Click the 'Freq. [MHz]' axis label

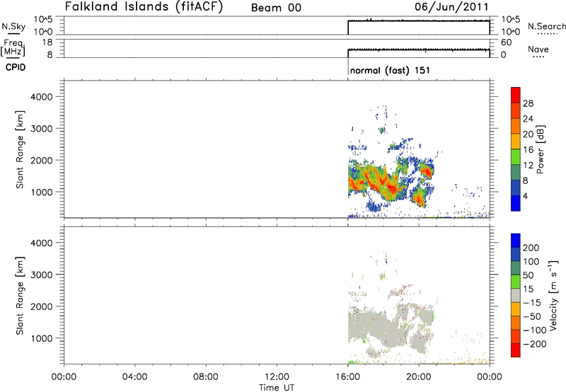(x=13, y=48)
